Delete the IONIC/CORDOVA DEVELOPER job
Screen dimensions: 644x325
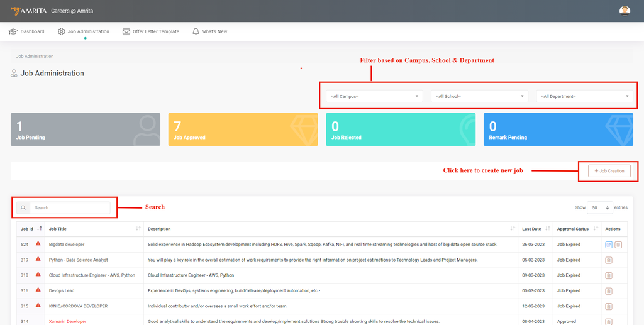click(608, 306)
